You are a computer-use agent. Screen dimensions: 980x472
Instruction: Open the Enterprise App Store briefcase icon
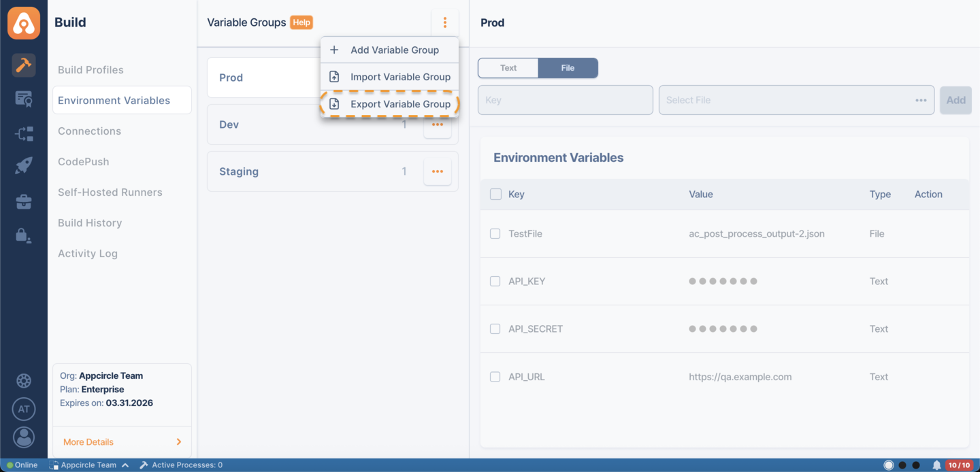(24, 201)
